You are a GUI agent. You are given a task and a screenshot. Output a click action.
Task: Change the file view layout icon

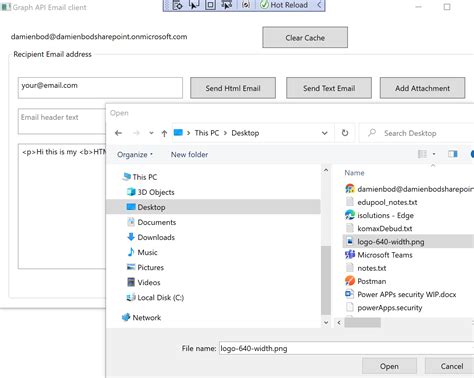(422, 154)
